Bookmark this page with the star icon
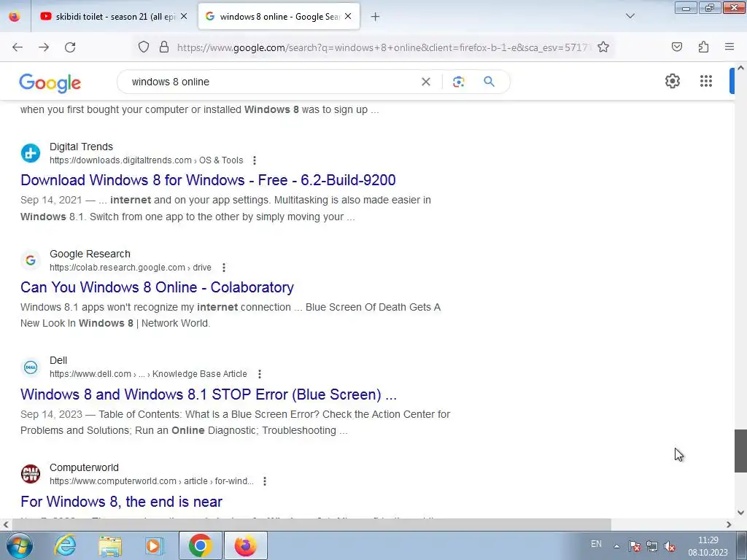Viewport: 747px width, 560px height. pyautogui.click(x=603, y=47)
